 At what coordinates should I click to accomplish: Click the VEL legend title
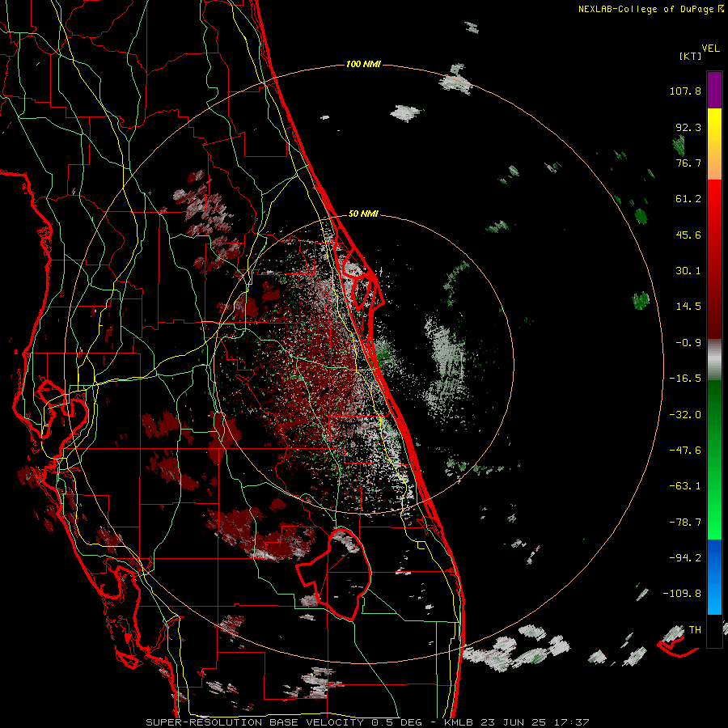[710, 48]
